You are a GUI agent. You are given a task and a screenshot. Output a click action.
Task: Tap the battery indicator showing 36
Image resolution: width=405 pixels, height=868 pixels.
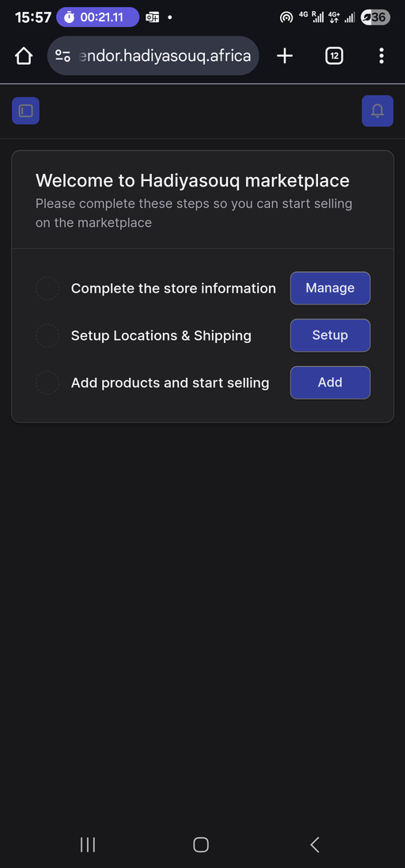point(375,17)
